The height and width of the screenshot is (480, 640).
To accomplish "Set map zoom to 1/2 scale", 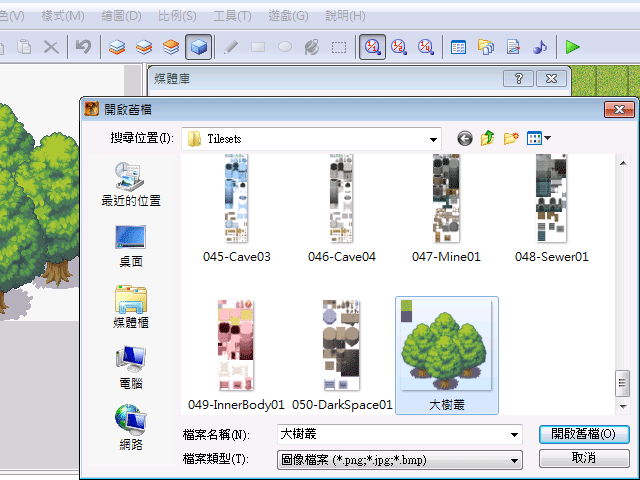I will [x=399, y=47].
